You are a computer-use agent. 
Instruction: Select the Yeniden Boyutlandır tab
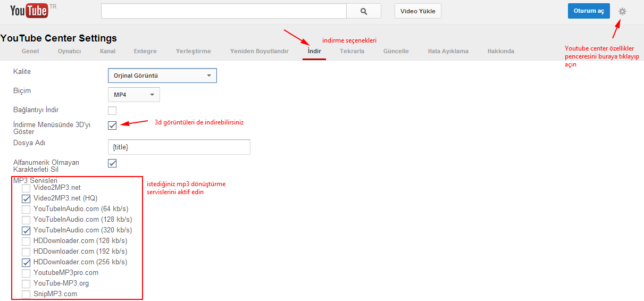260,52
